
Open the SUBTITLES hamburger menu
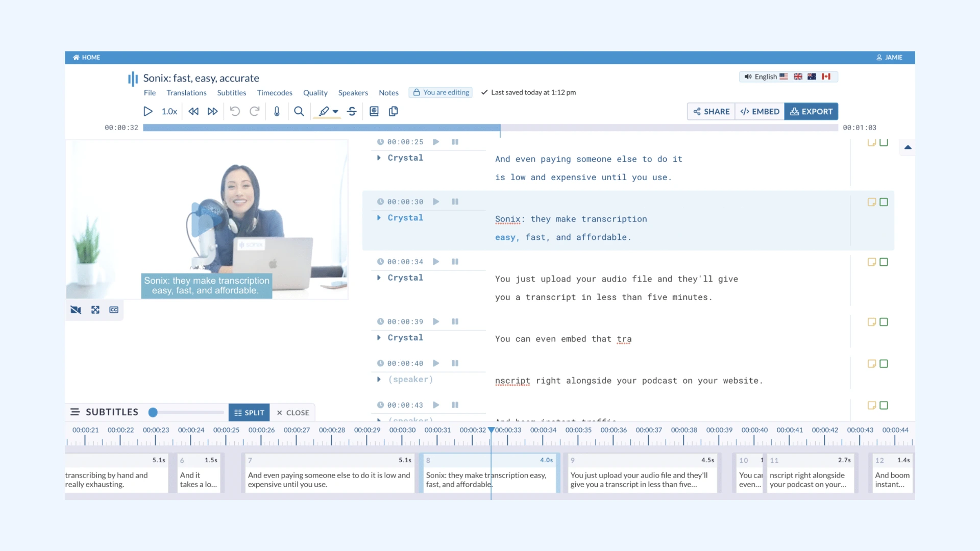75,412
